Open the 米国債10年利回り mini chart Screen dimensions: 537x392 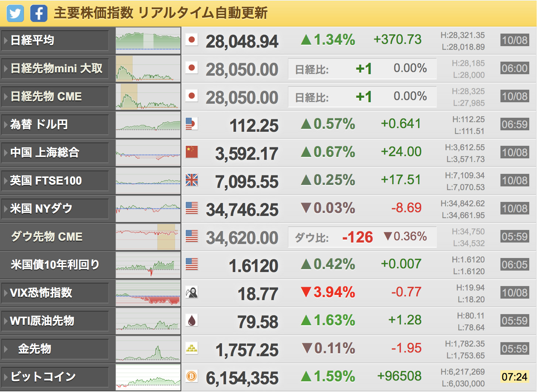[x=148, y=265]
